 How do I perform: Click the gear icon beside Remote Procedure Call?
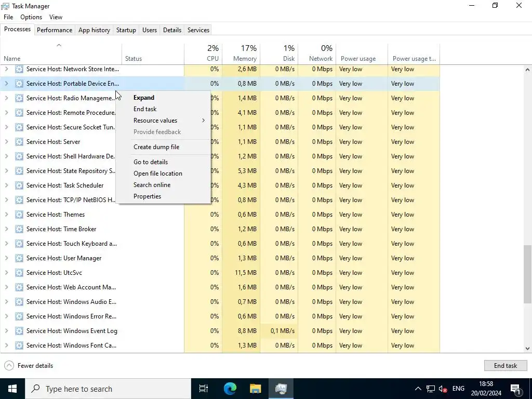(x=19, y=113)
